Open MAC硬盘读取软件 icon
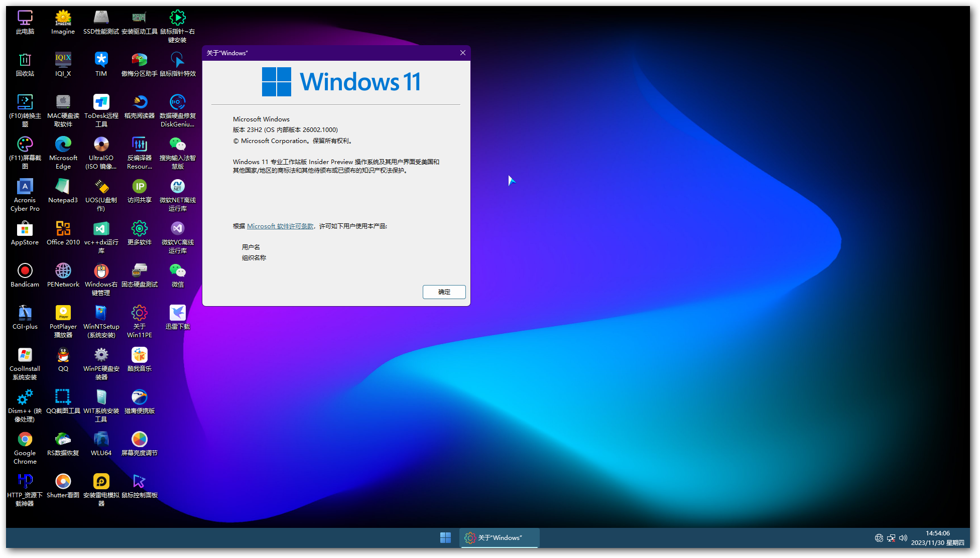 63,110
